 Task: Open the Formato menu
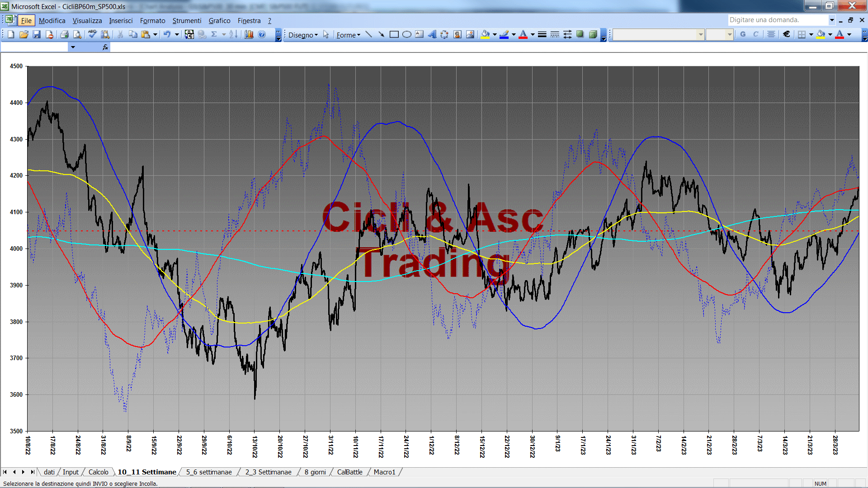(152, 20)
